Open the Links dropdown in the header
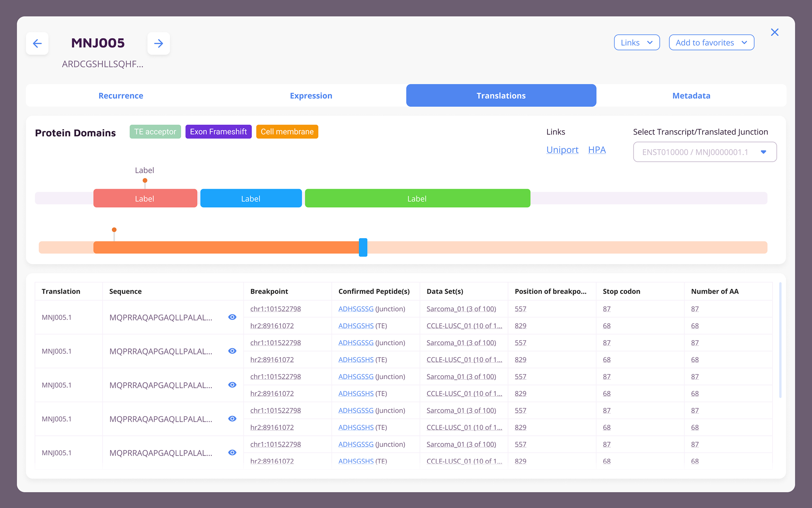Viewport: 812px width, 508px height. click(636, 42)
